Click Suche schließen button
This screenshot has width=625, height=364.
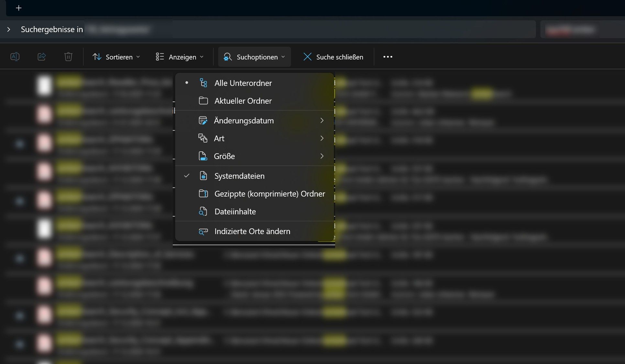tap(333, 57)
